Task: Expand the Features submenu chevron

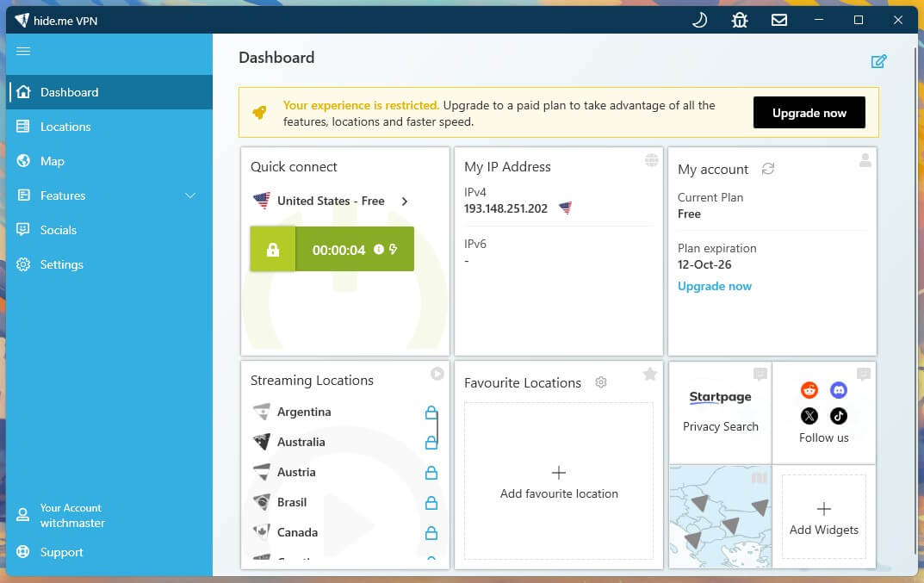Action: [189, 195]
